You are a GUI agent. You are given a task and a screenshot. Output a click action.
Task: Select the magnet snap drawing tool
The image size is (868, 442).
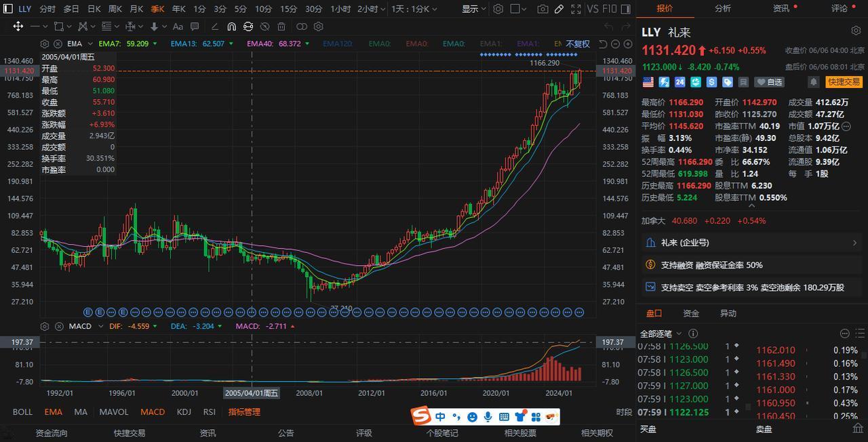pyautogui.click(x=231, y=26)
